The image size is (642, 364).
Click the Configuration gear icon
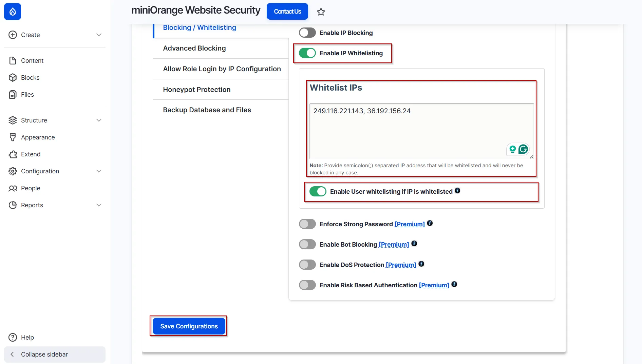point(13,171)
